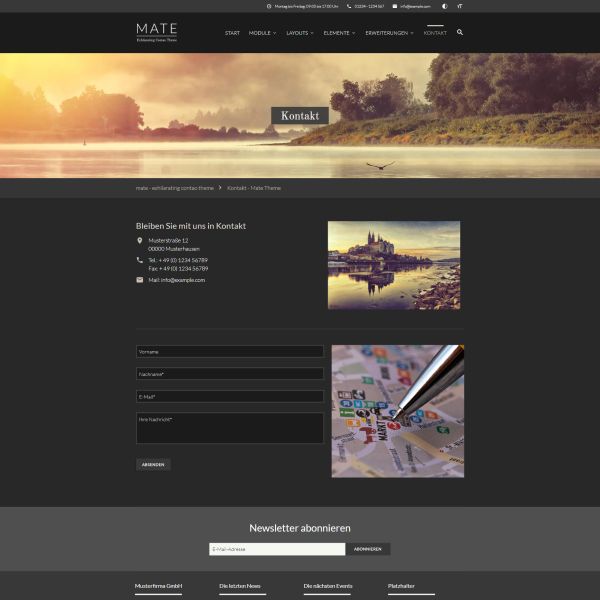Select the Kontakt menu item
Screen dimensions: 600x600
click(x=435, y=33)
